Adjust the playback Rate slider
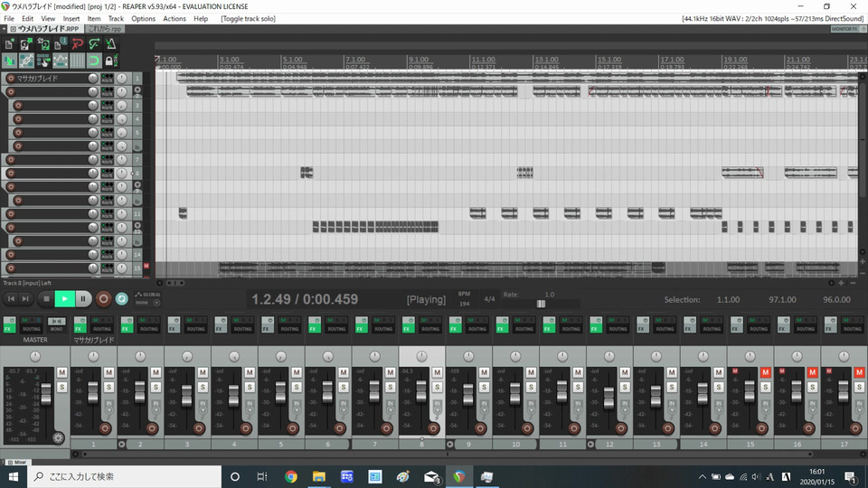This screenshot has width=868, height=488. (541, 304)
